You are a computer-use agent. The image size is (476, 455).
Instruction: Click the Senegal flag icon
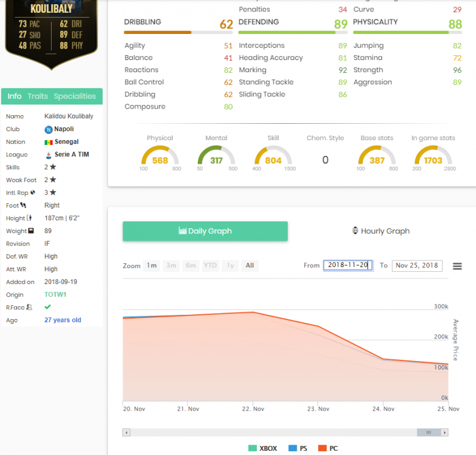[x=49, y=142]
